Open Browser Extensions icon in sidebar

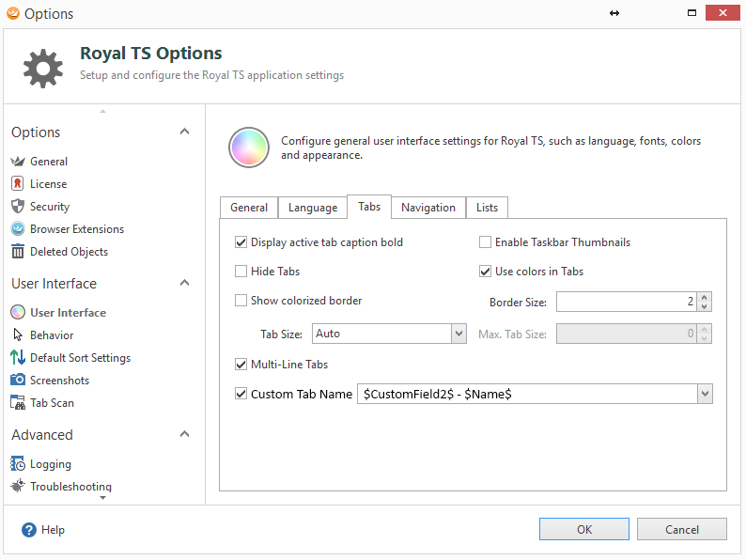[18, 229]
